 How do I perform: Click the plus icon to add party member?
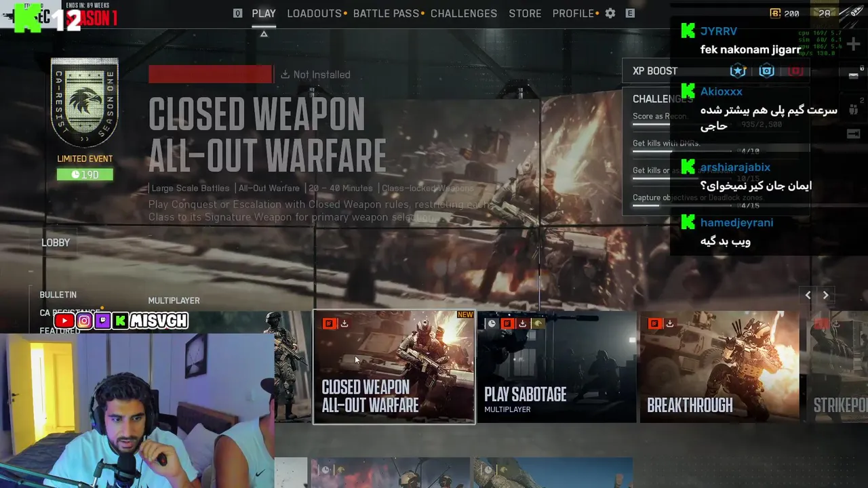(853, 45)
